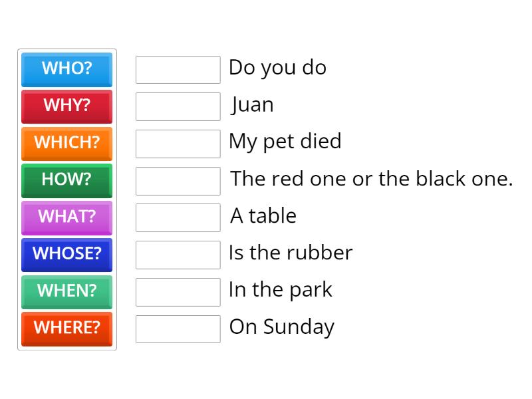This screenshot has height=399, width=532.
Task: Click the green WHEN? tile
Action: tap(66, 291)
